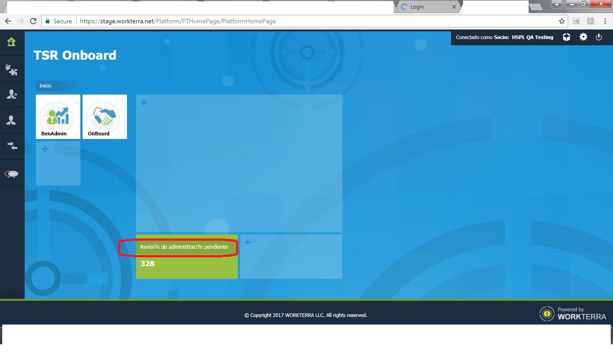Open the BenAdmin app tile
Viewport: 613px width, 364px height.
[x=58, y=117]
